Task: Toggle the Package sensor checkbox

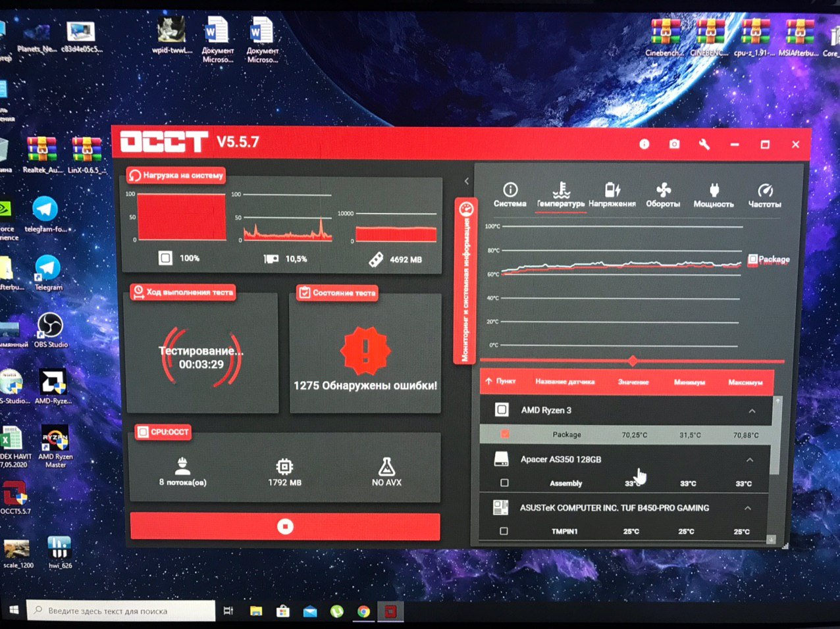Action: point(505,434)
